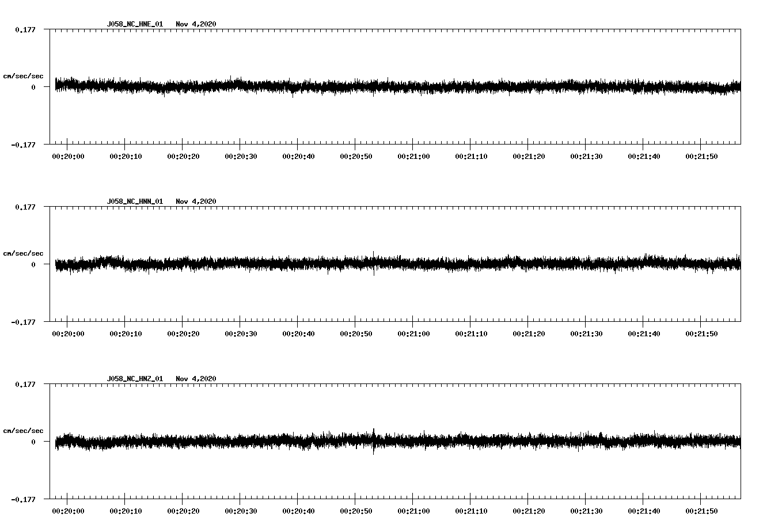This screenshot has height=532, width=782.
Task: Click the cm/sec/sec label on the HNE plot
Action: coord(22,75)
